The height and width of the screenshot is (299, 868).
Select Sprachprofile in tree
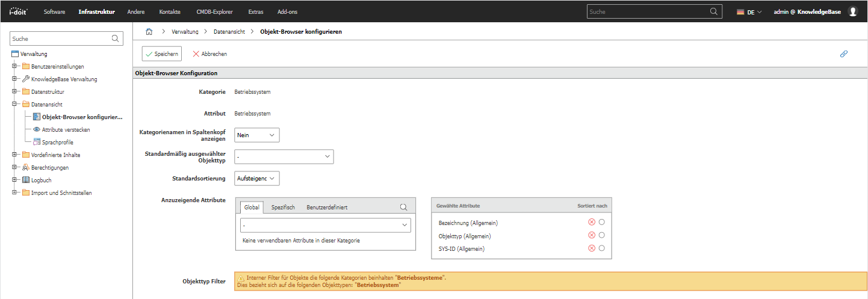[x=58, y=142]
